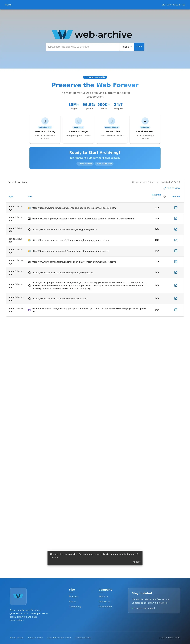Expand the Public visibility dropdown
This screenshot has width=190, height=644.
pos(127,47)
